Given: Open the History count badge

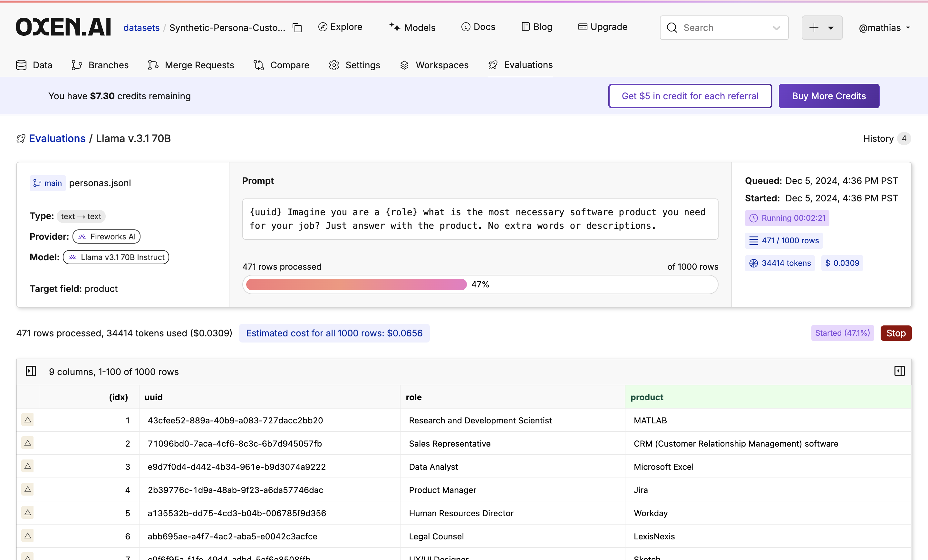Looking at the screenshot, I should [x=904, y=139].
